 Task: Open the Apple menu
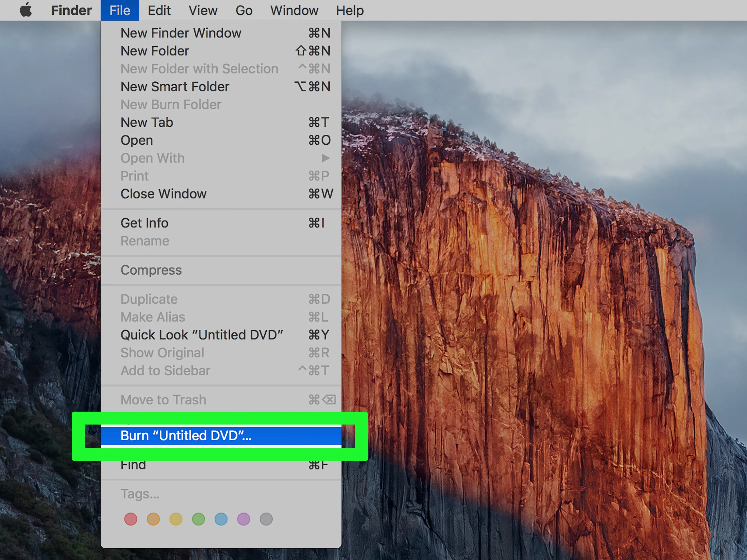[26, 10]
